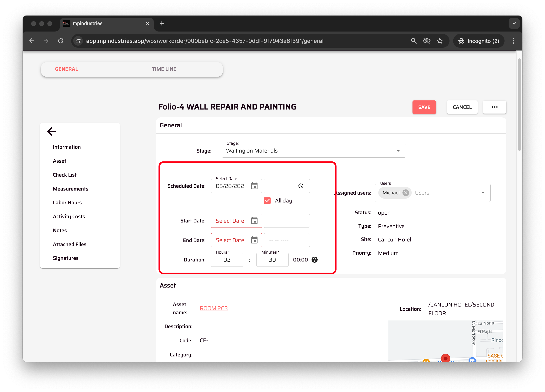Click the scheduled time clock icon
This screenshot has height=392, width=545.
(x=301, y=186)
